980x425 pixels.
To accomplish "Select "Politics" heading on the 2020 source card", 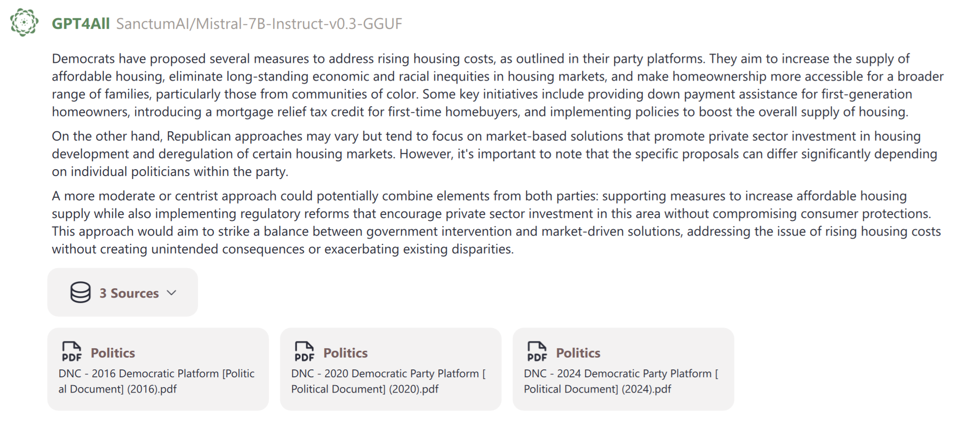I will 345,353.
